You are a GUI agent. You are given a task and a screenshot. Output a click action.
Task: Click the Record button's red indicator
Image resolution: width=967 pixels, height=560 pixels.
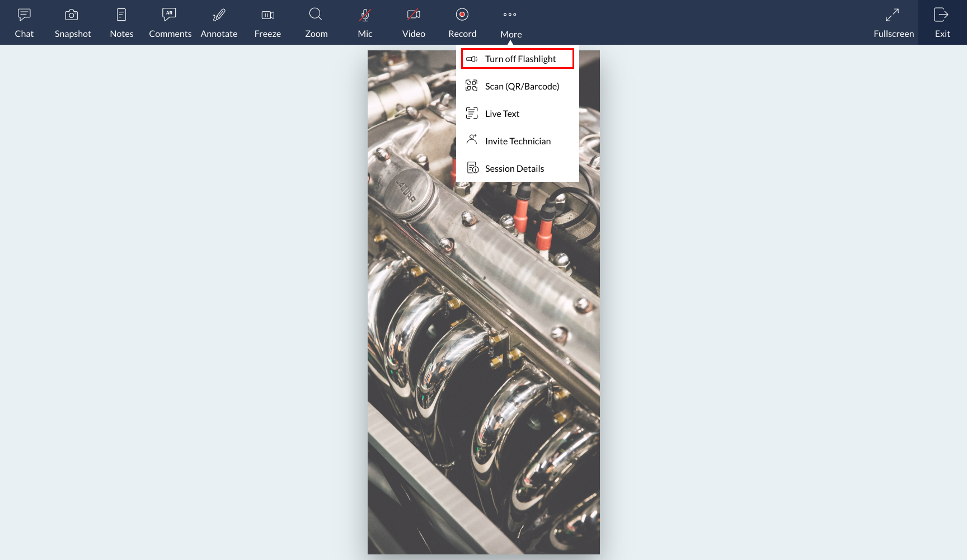(462, 14)
